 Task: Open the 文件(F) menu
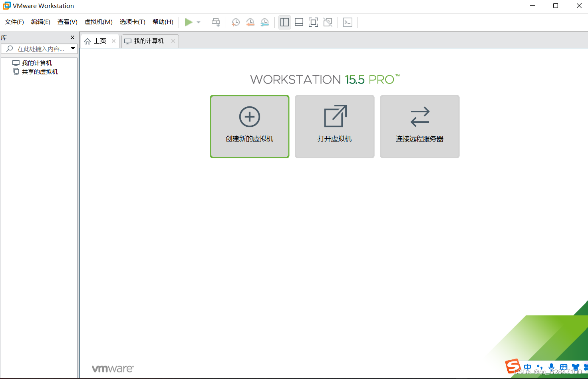[14, 22]
